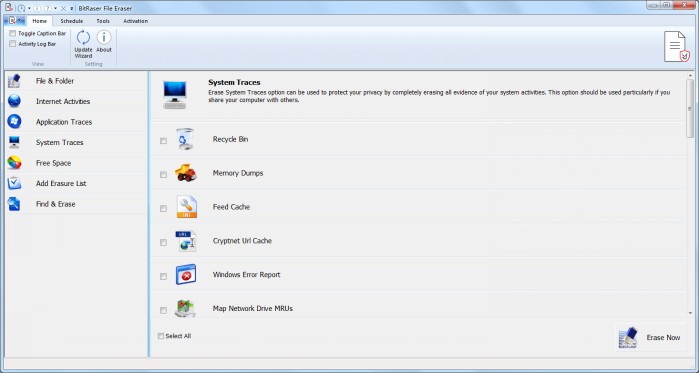The image size is (699, 373).
Task: Open the application menu button dropdown
Action: coord(14,21)
